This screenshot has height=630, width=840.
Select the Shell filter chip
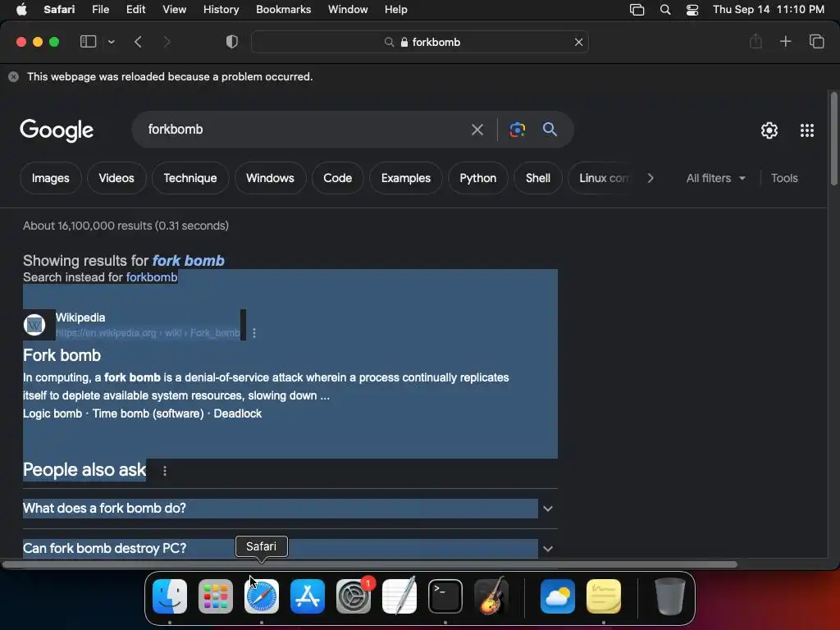coord(538,178)
